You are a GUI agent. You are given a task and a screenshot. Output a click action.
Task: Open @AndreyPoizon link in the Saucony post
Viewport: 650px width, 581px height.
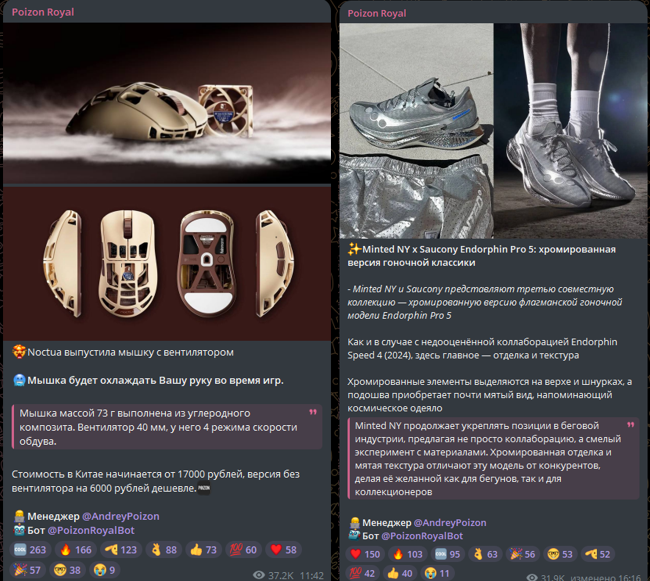pos(450,523)
